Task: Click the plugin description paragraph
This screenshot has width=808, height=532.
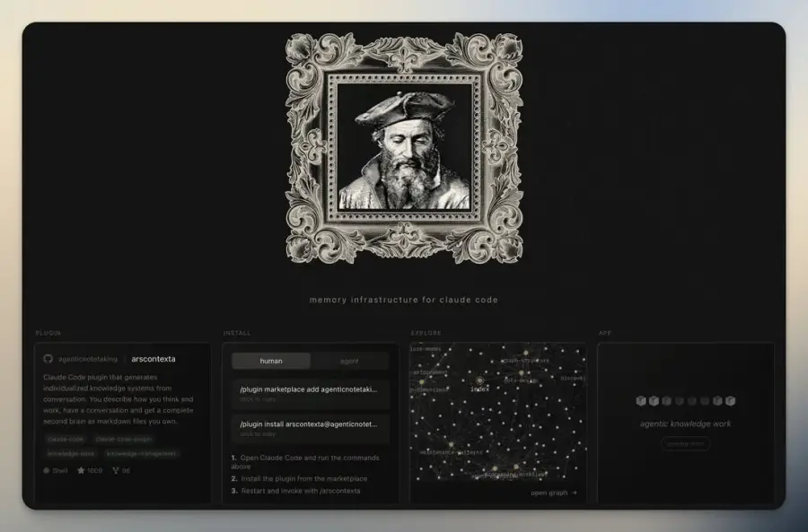Action: [119, 399]
